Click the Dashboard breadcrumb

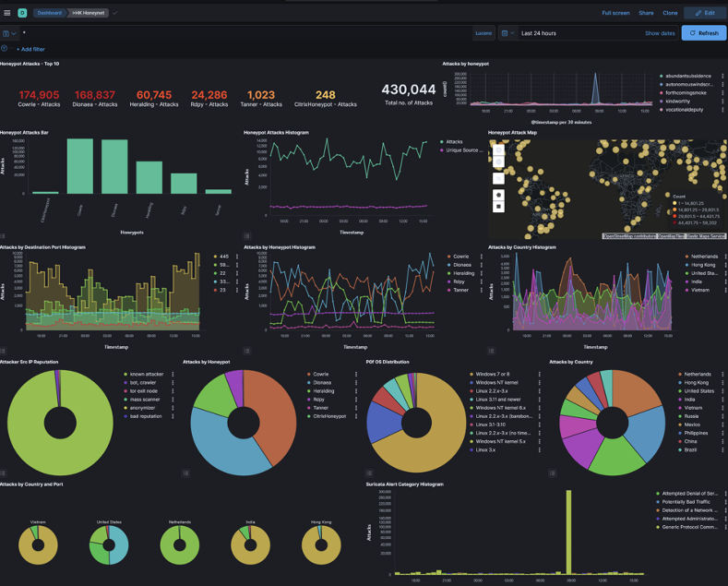tap(50, 13)
